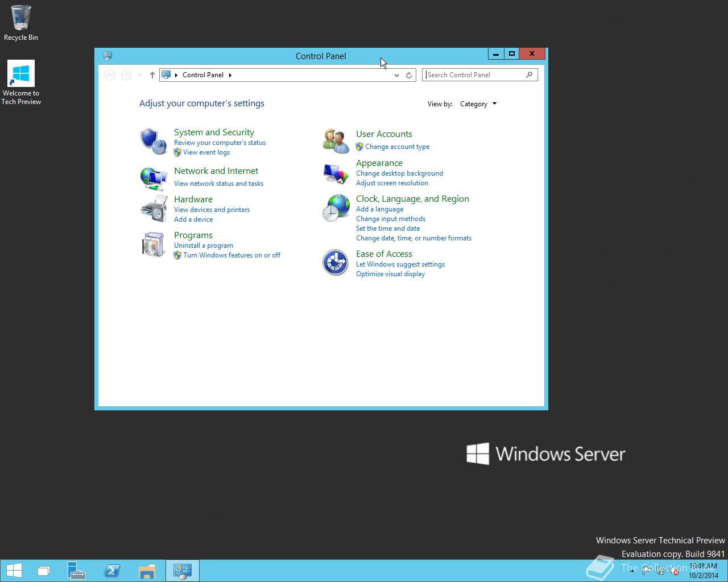
Task: Expand the arrow before Control Panel breadcrumb
Action: tap(176, 75)
